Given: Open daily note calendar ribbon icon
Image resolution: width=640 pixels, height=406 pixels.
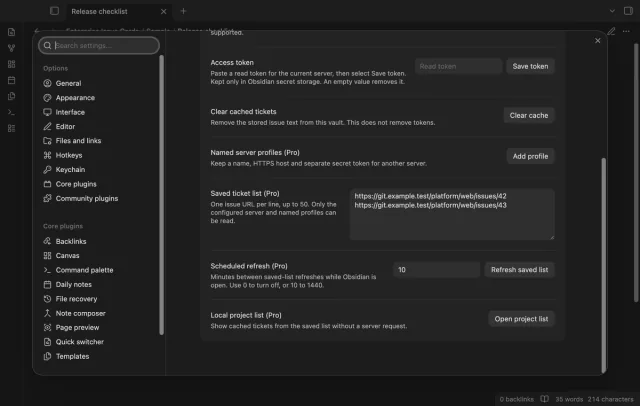Looking at the screenshot, I should pyautogui.click(x=11, y=80).
